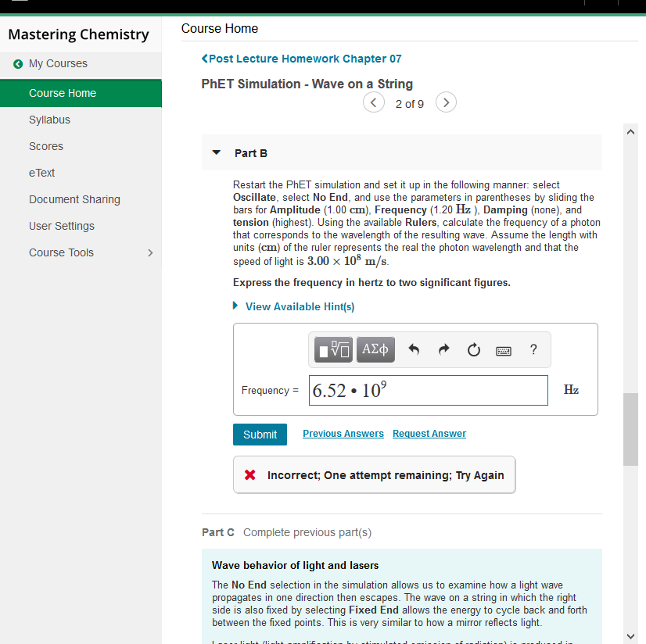The image size is (646, 644).
Task: Edit the Frequency answer input field
Action: [428, 389]
